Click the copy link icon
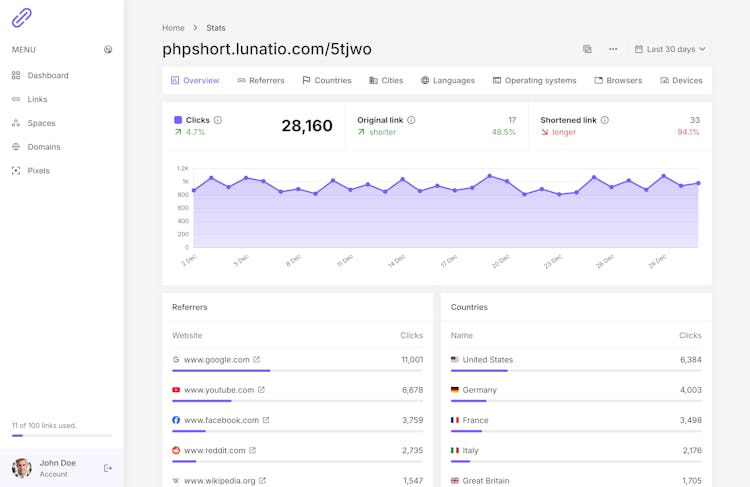The height and width of the screenshot is (487, 750). pos(587,49)
